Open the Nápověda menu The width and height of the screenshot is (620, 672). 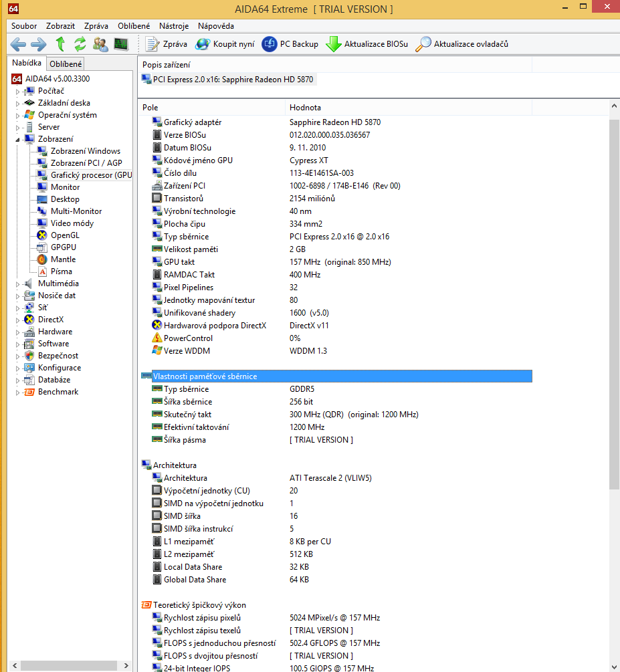215,25
